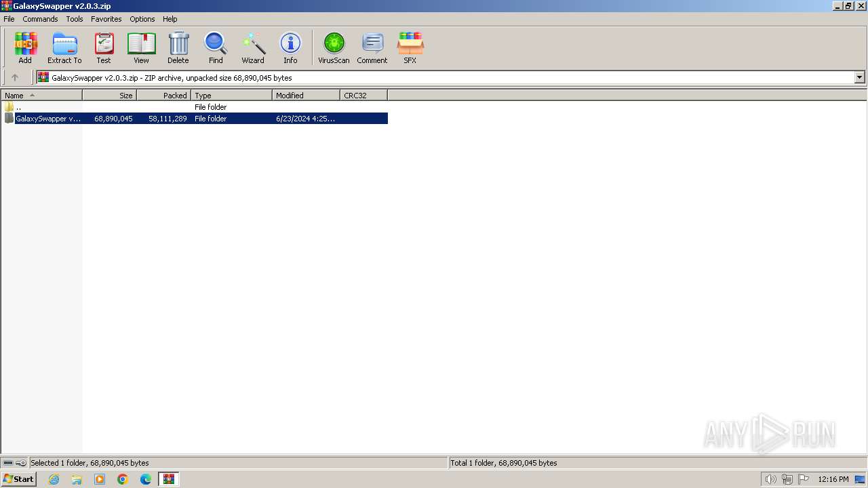Show archive Info icon
The image size is (868, 488).
290,48
